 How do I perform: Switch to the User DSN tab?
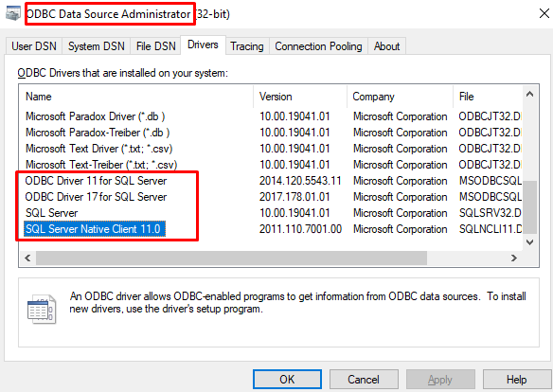click(x=34, y=46)
